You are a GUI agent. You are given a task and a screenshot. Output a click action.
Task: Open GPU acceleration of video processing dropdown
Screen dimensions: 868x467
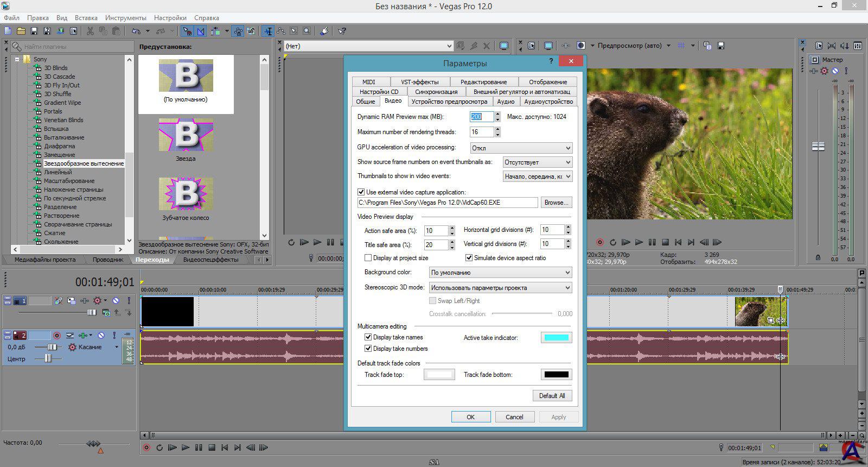tap(521, 148)
